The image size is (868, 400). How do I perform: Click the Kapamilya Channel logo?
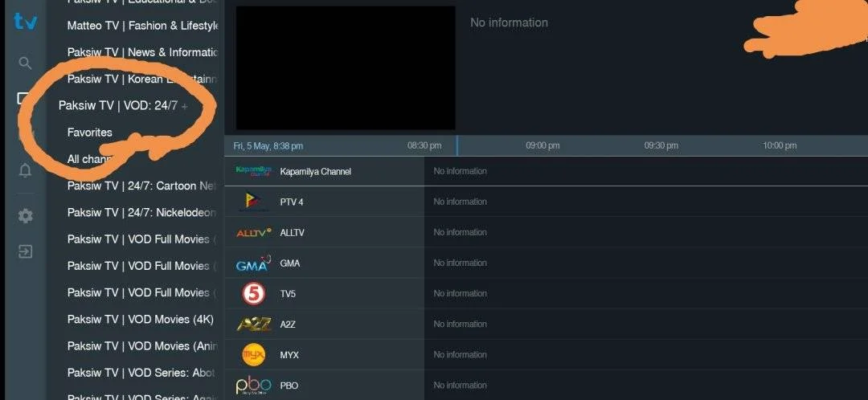[253, 171]
